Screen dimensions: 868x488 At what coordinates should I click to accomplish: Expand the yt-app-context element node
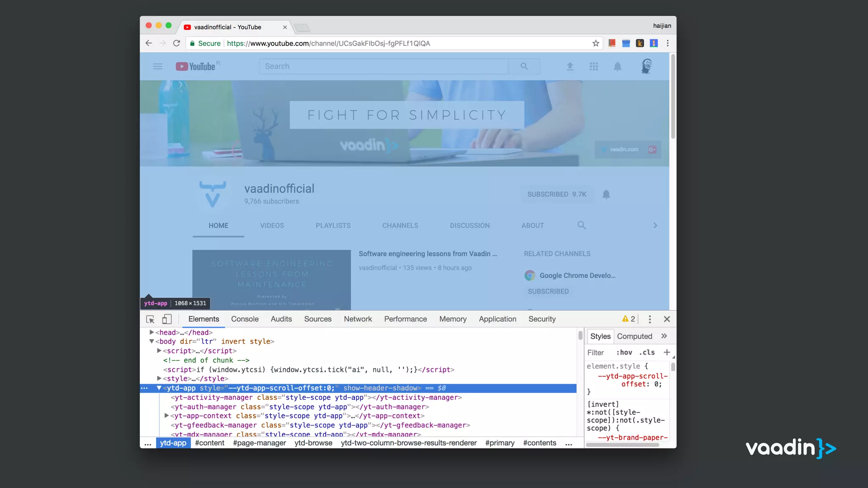167,416
